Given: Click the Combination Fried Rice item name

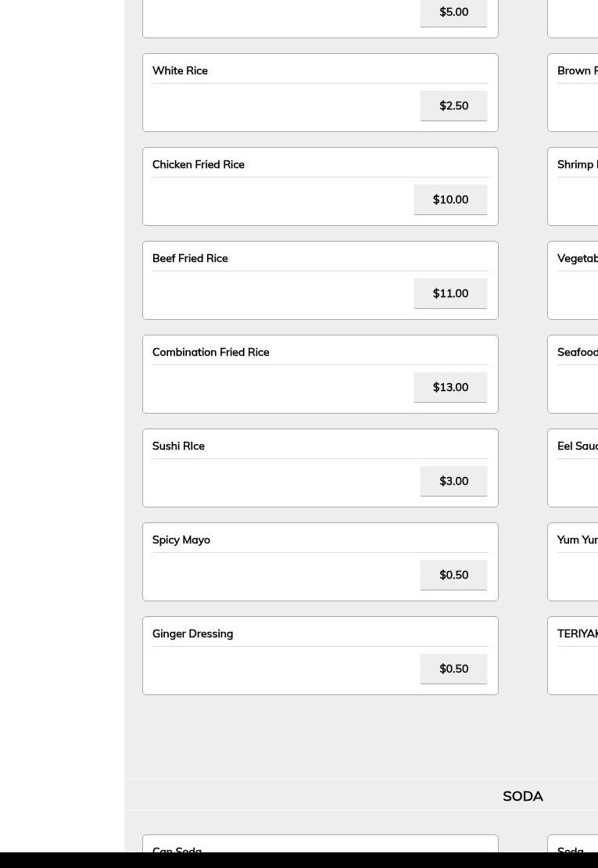Looking at the screenshot, I should point(210,352).
